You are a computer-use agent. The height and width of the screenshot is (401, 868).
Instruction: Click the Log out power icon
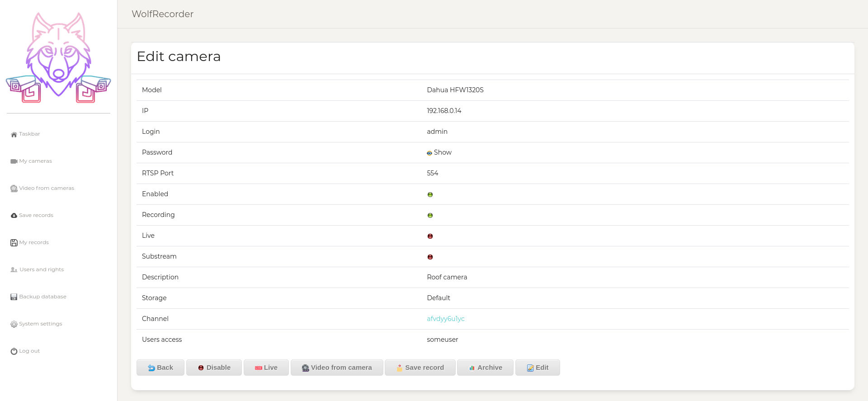click(14, 351)
